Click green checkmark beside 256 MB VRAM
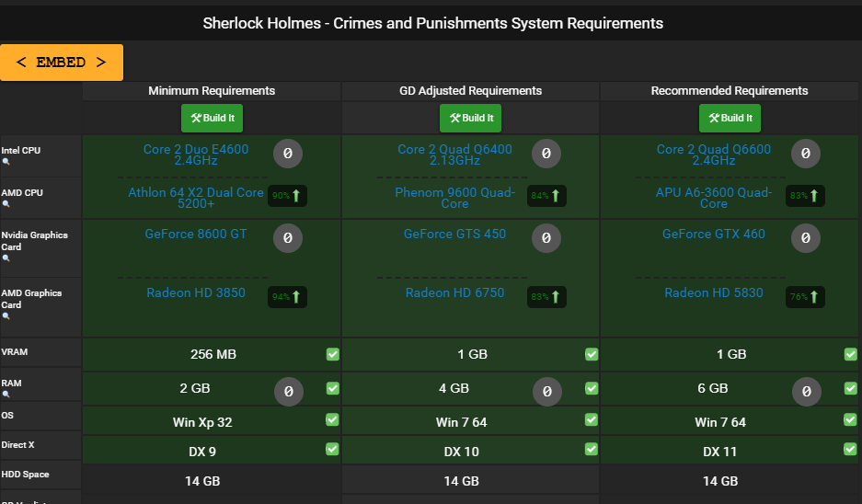This screenshot has width=862, height=504. (x=333, y=354)
